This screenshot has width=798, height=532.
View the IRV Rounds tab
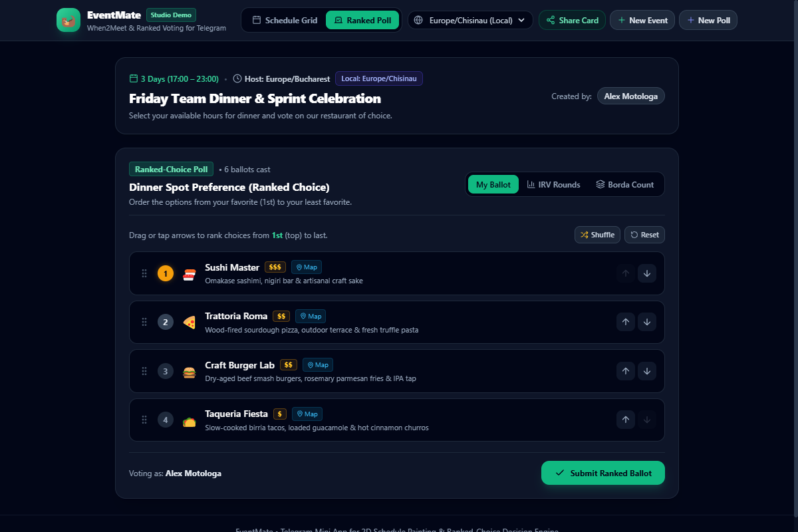(553, 185)
